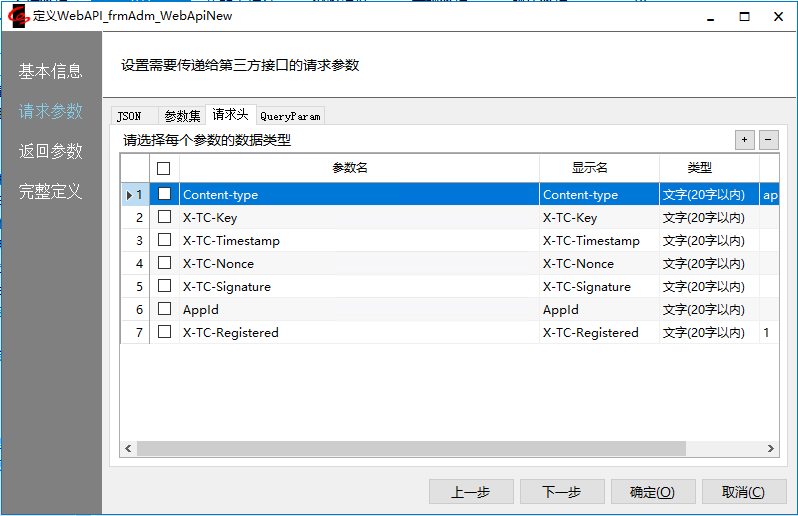Click the 下一步 button
Image resolution: width=798 pixels, height=516 pixels.
click(x=561, y=492)
